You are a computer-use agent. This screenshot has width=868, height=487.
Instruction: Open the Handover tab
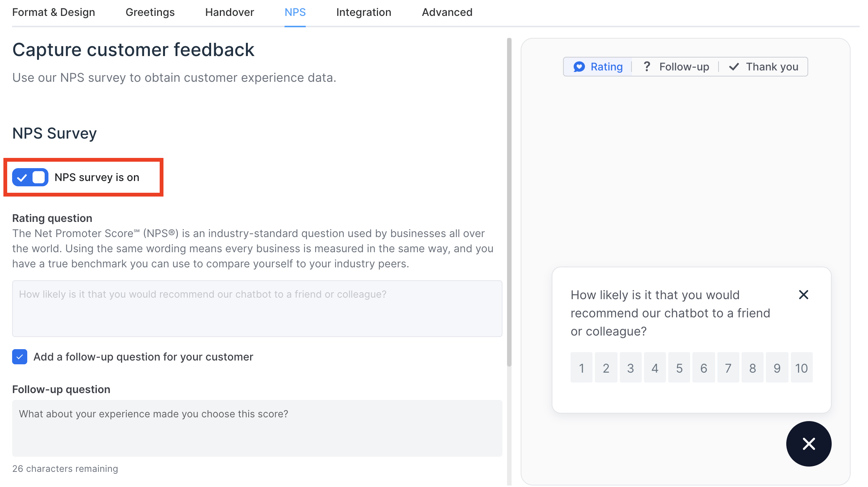(229, 12)
